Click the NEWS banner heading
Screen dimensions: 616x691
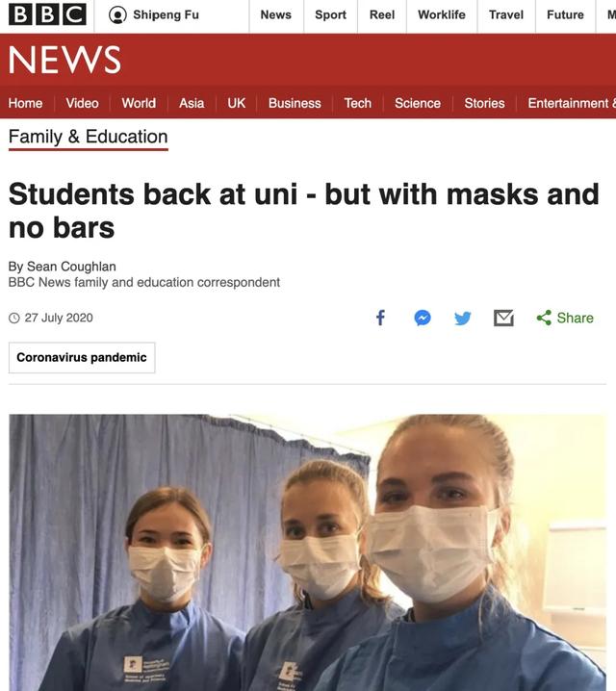(64, 60)
